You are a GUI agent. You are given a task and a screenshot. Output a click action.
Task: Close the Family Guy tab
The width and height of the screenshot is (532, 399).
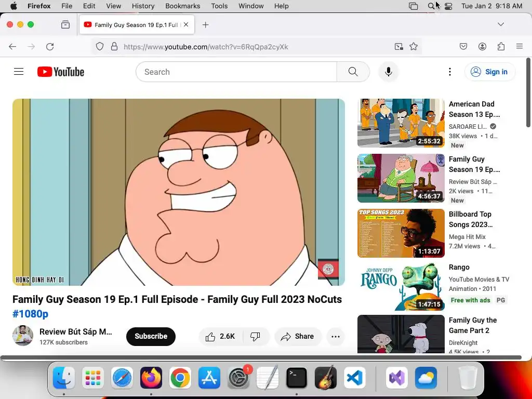(186, 24)
